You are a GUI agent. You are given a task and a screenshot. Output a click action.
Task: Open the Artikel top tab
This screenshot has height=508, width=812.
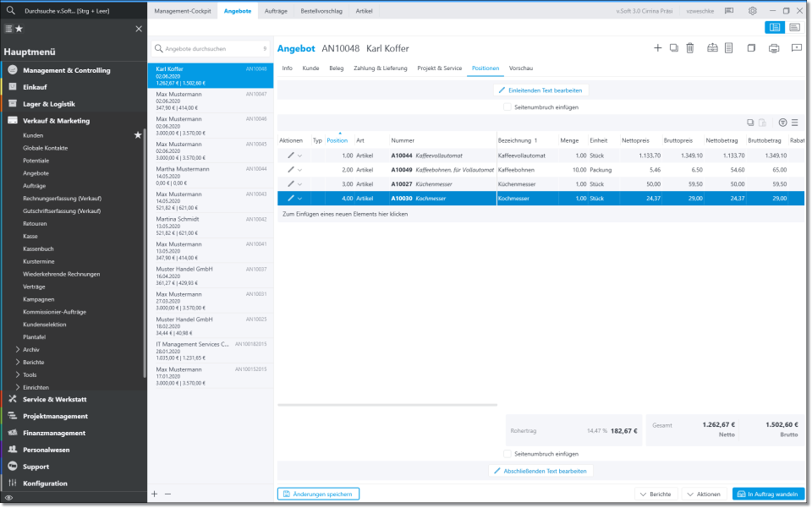pyautogui.click(x=364, y=11)
